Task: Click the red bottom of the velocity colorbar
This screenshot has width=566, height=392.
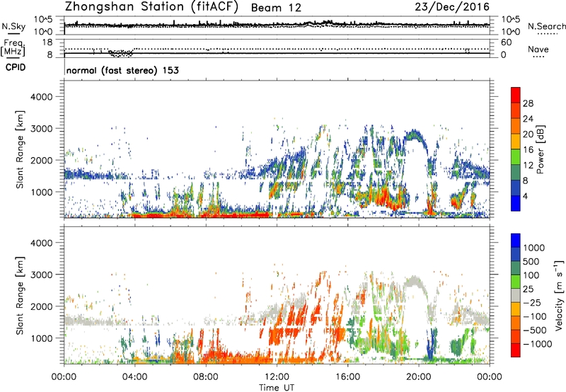Action: [x=516, y=350]
